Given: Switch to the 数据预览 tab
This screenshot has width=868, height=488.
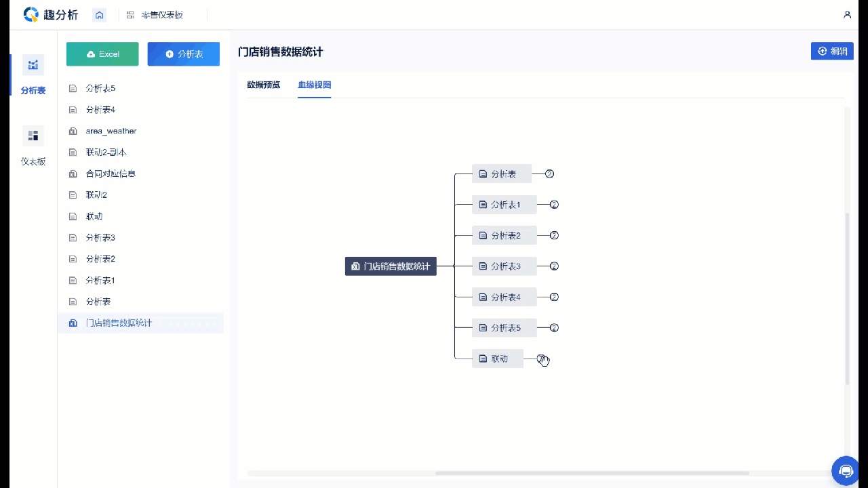Looking at the screenshot, I should (263, 85).
